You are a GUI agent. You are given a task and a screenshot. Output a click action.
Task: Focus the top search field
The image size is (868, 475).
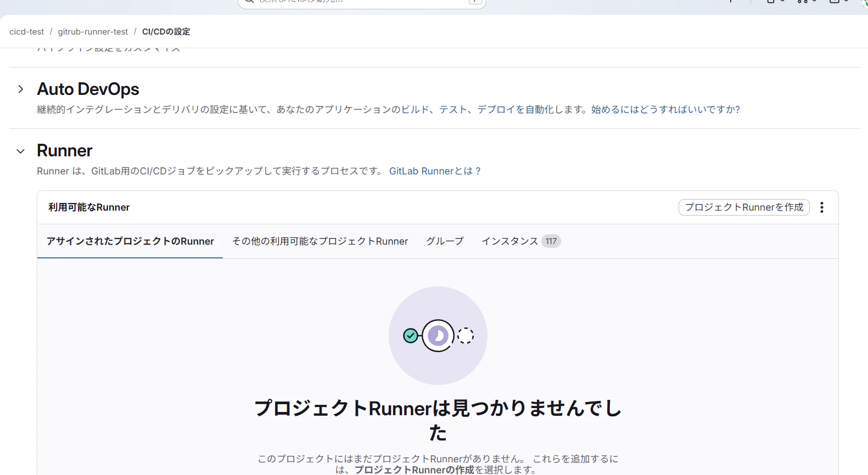362,3
